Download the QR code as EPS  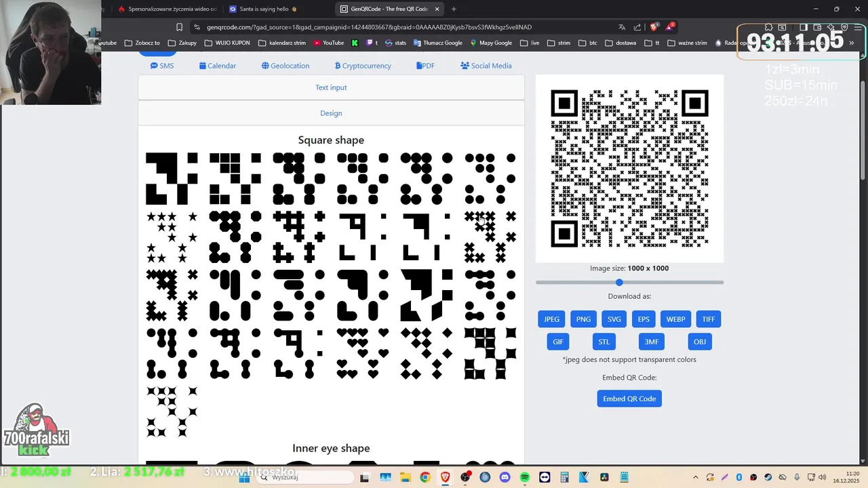(x=644, y=319)
